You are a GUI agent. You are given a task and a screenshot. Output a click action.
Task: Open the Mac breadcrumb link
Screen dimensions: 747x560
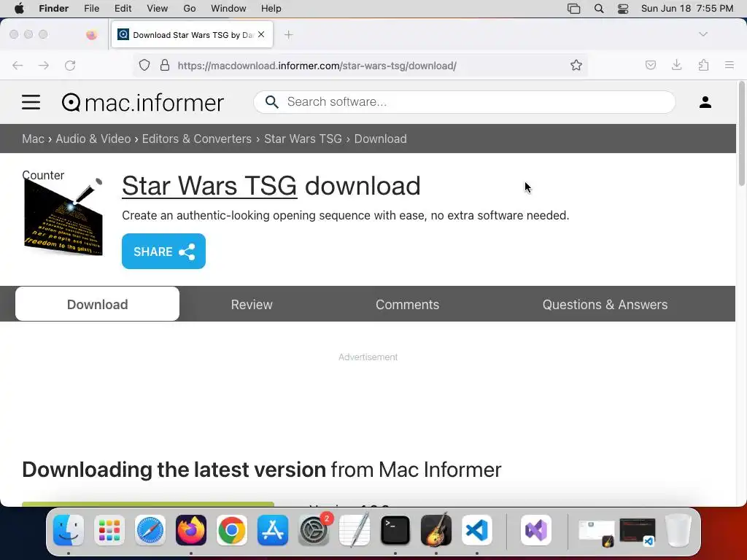pos(33,139)
